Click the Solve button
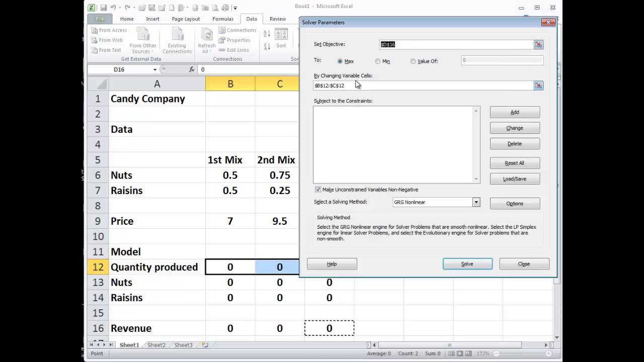Viewport: 644px width, 362px height. point(467,264)
